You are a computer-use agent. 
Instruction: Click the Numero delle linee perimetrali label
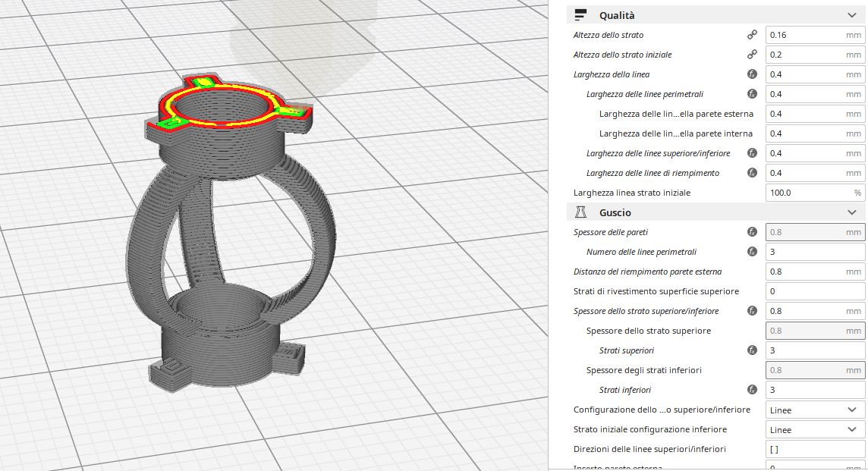coord(642,252)
